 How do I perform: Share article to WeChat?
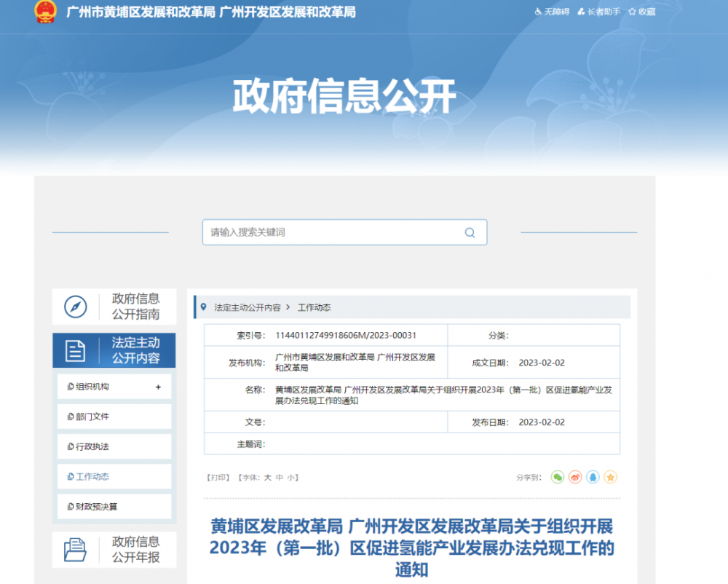point(558,477)
